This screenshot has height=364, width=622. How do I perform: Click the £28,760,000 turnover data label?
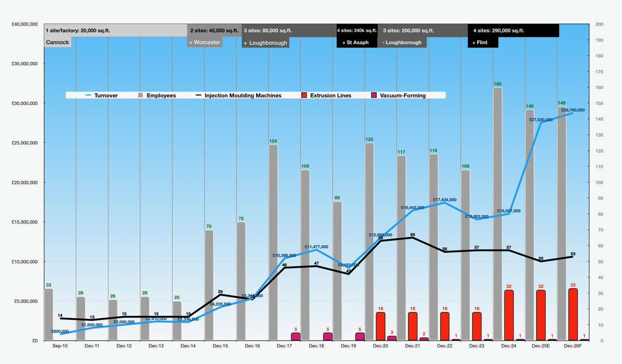coord(573,110)
